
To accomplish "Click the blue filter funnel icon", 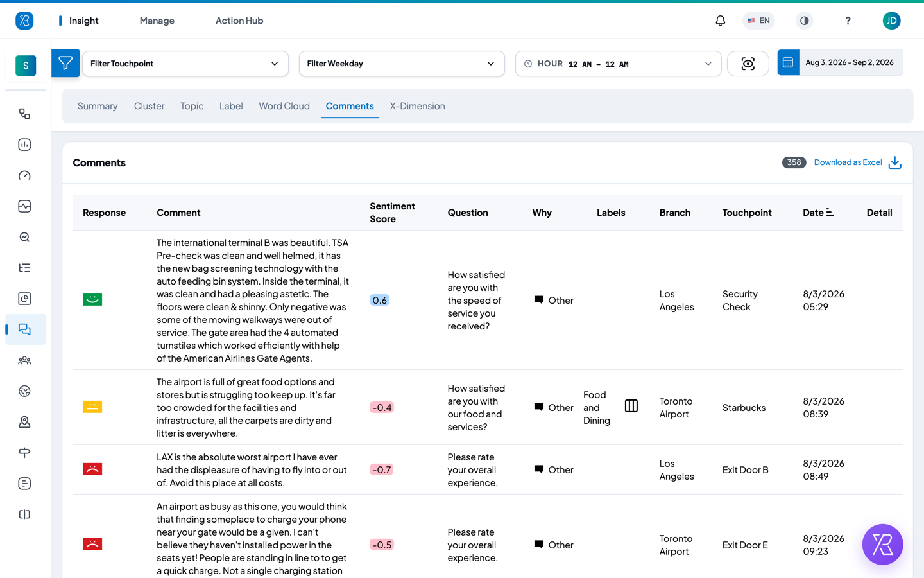I will click(x=65, y=63).
